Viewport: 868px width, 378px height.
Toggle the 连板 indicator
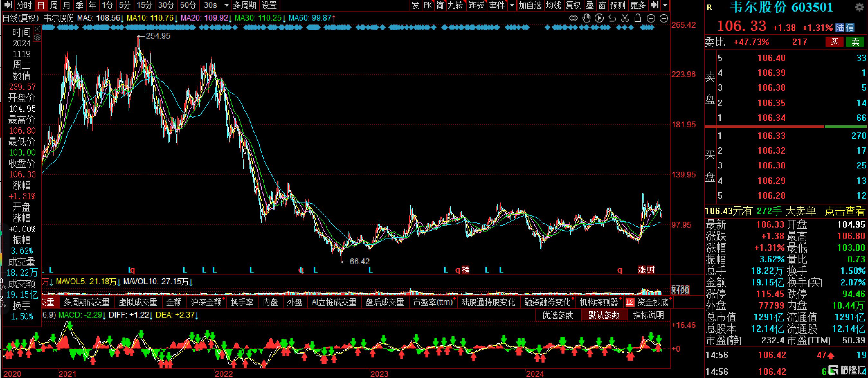point(476,5)
